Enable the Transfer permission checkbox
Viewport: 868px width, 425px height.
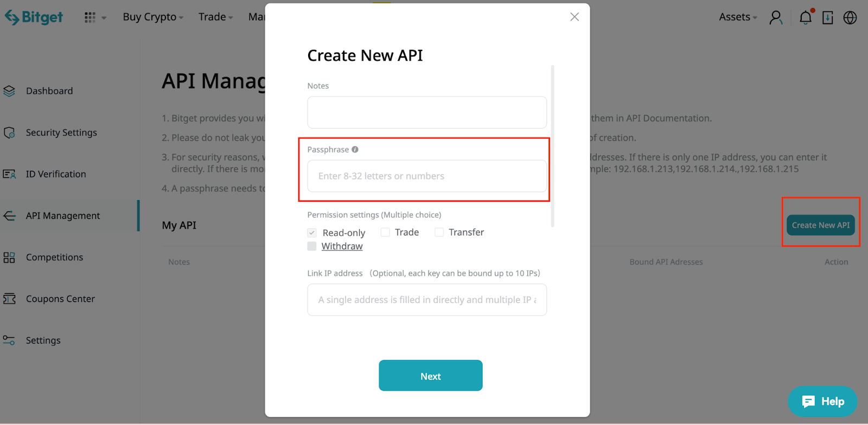click(439, 233)
